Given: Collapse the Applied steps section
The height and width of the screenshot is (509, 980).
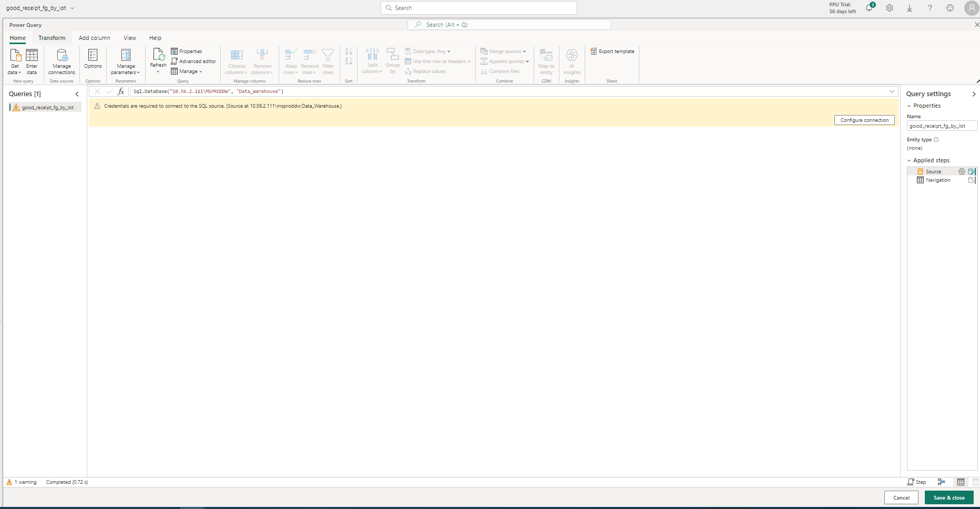Looking at the screenshot, I should 908,160.
